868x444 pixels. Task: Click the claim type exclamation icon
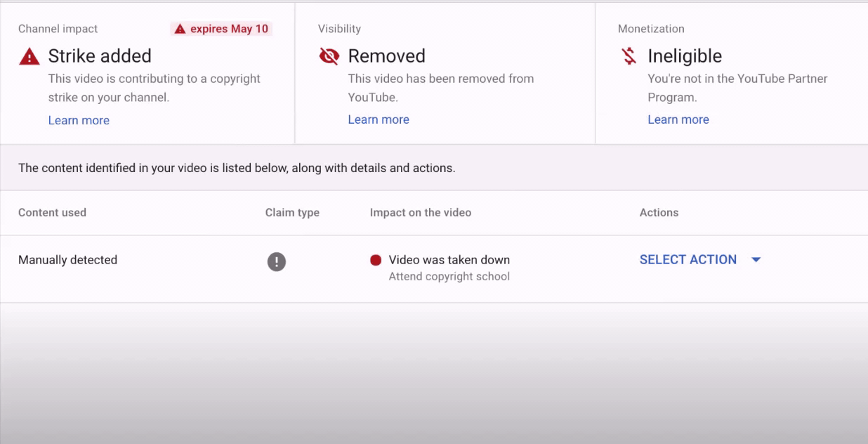coord(277,262)
